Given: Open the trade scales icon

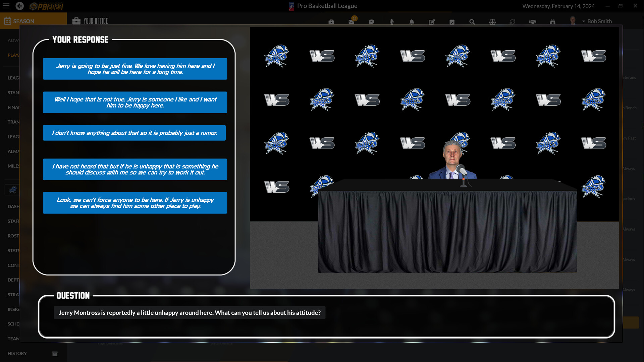Looking at the screenshot, I should click(x=492, y=21).
